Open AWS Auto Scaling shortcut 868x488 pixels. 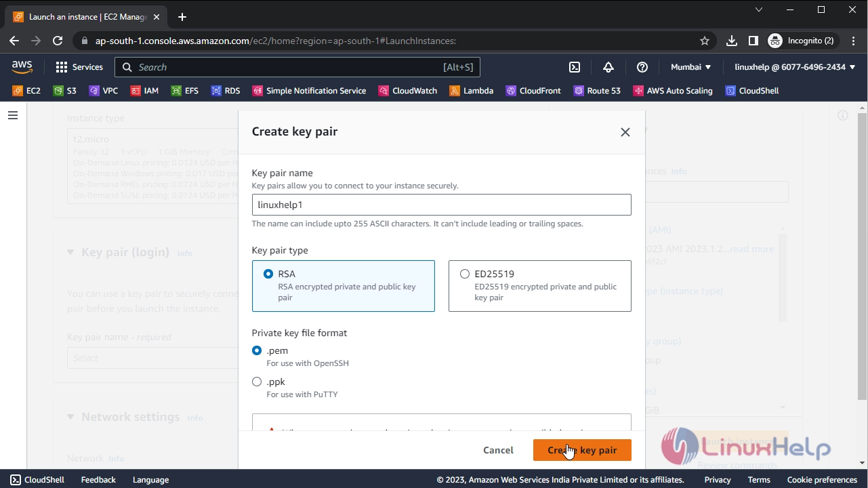tap(673, 91)
